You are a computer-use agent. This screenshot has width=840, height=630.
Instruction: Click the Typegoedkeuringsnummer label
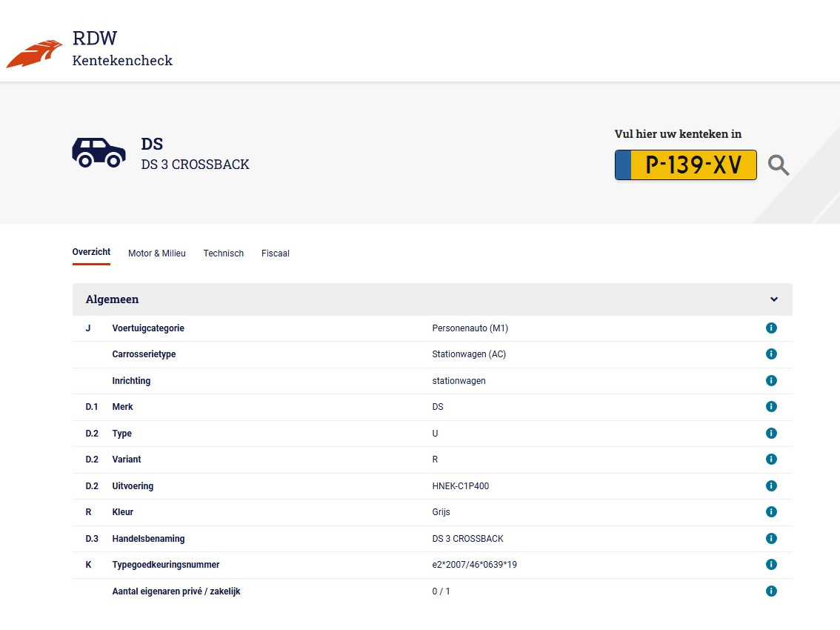coord(165,565)
